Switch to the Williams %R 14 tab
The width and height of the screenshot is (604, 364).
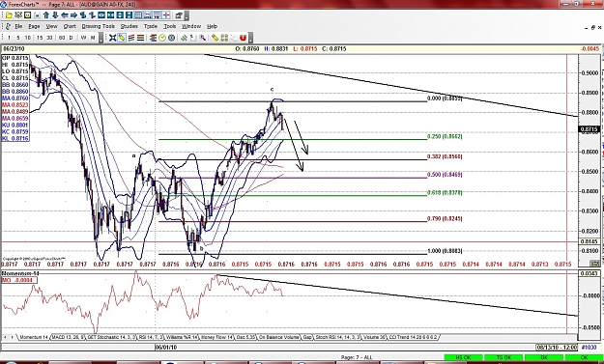click(182, 337)
